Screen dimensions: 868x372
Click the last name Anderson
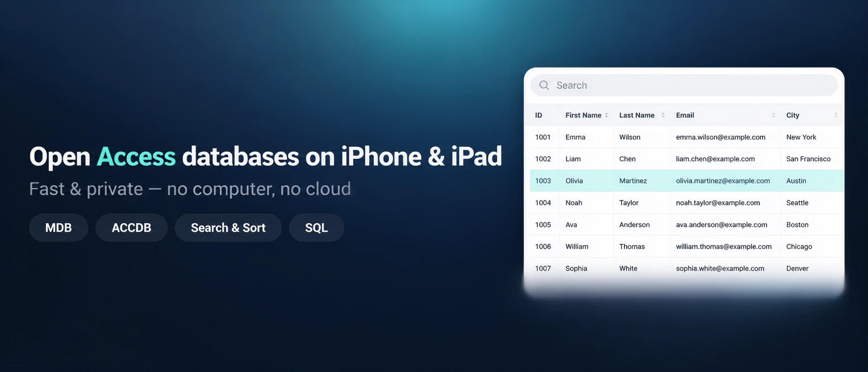click(634, 225)
